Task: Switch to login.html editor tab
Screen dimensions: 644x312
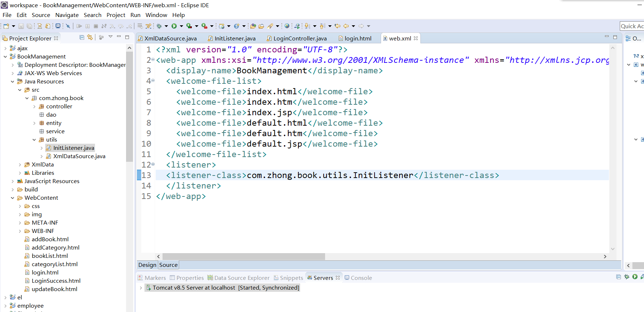Action: 355,38
